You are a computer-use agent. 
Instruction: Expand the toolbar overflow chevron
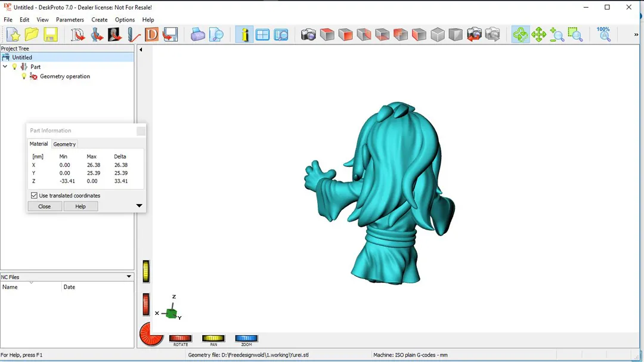pos(636,35)
